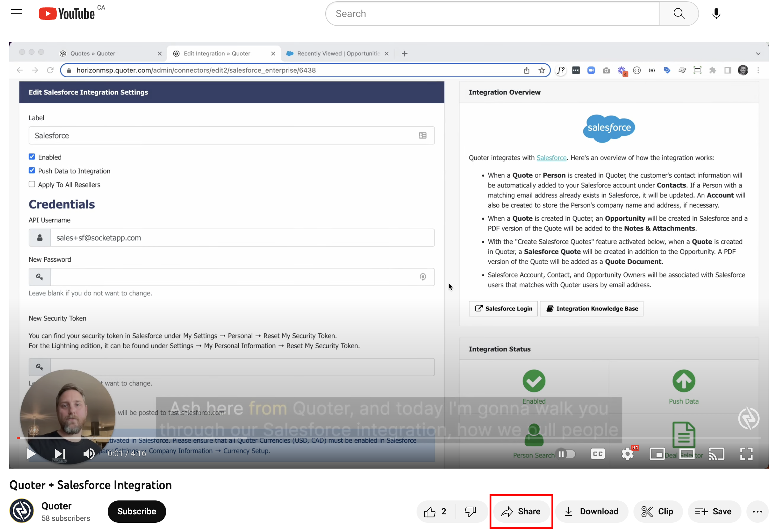Screen dimensions: 778x532
Task: Seek along the video progress bar
Action: [x=389, y=438]
